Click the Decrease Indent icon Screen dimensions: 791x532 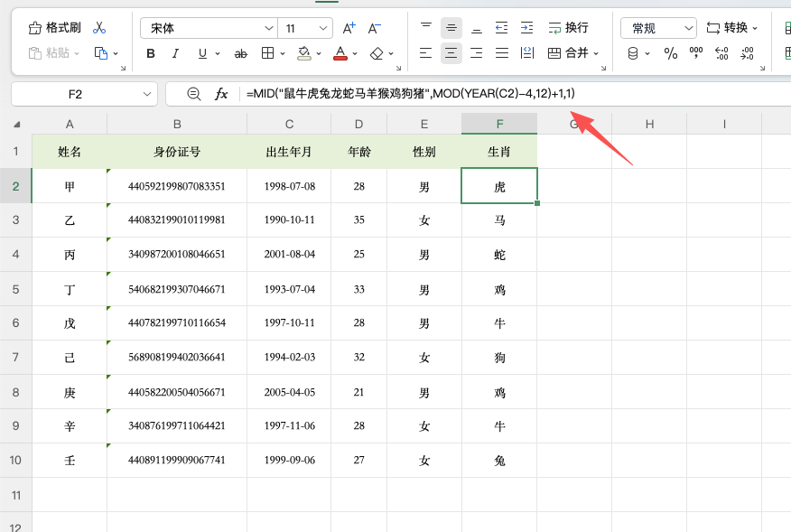pos(502,28)
